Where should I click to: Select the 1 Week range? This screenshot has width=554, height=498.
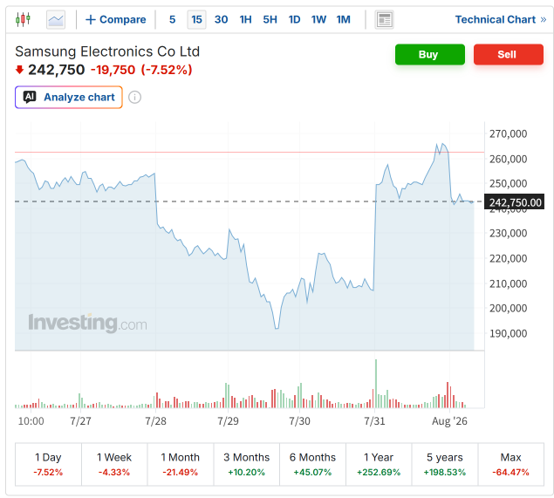tap(114, 464)
